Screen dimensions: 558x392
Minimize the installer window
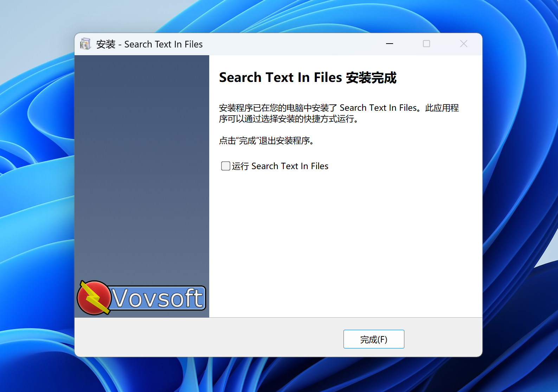tap(389, 44)
